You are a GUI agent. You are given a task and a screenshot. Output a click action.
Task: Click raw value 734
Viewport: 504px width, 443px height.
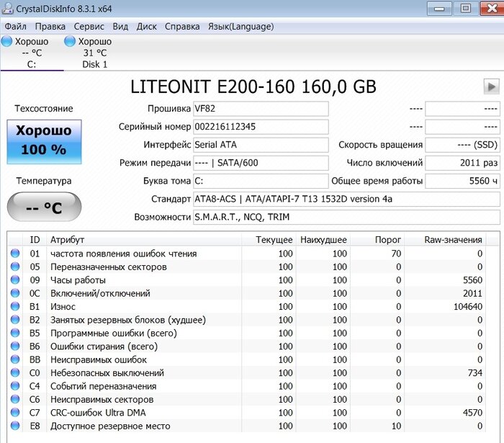(x=475, y=373)
